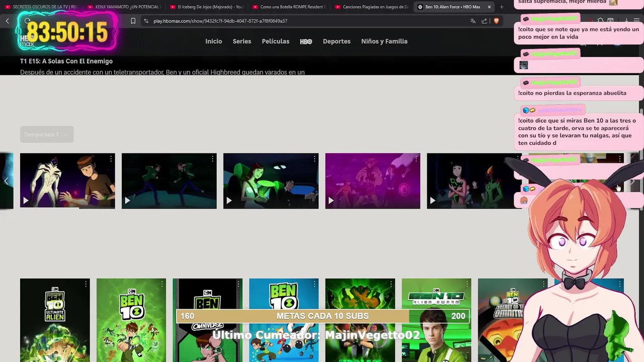Play the purple-tinted episode
644x362 pixels.
[331, 201]
